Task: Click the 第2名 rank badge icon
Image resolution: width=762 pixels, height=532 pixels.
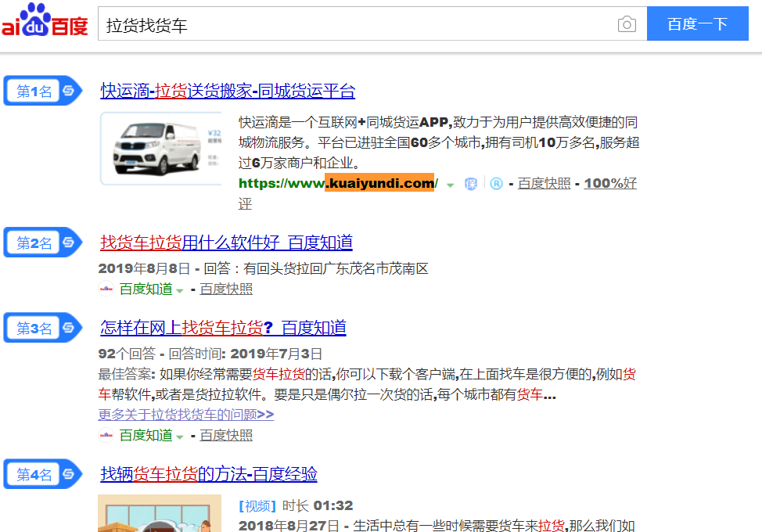Action: [43, 242]
